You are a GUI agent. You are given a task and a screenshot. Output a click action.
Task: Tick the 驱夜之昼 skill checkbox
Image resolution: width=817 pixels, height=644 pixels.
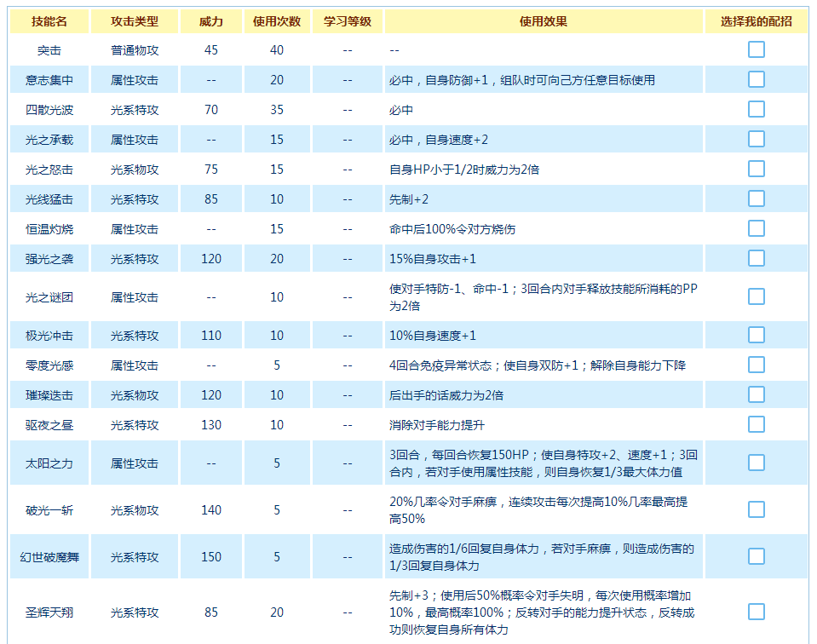pyautogui.click(x=756, y=424)
